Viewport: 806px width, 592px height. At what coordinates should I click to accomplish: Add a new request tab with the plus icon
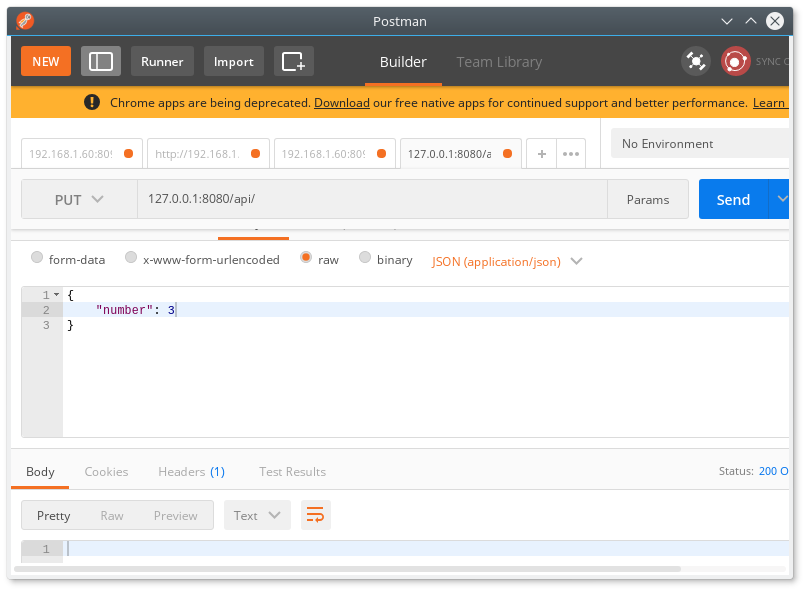(541, 154)
